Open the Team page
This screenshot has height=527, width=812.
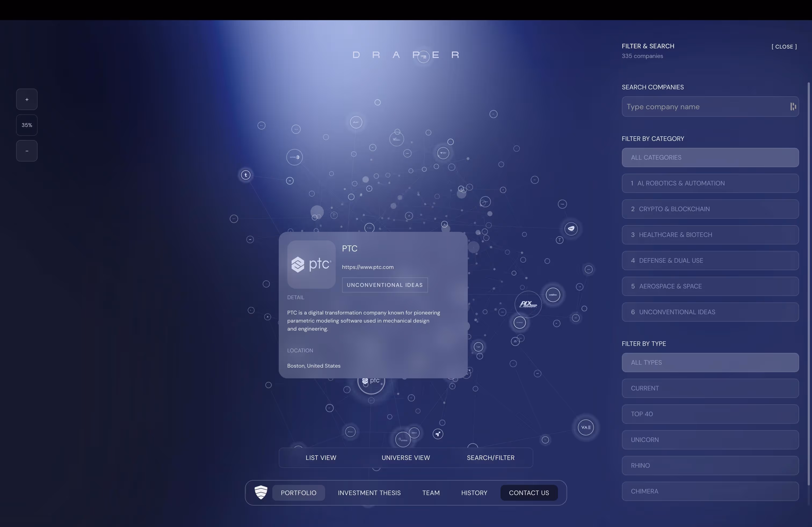(430, 493)
